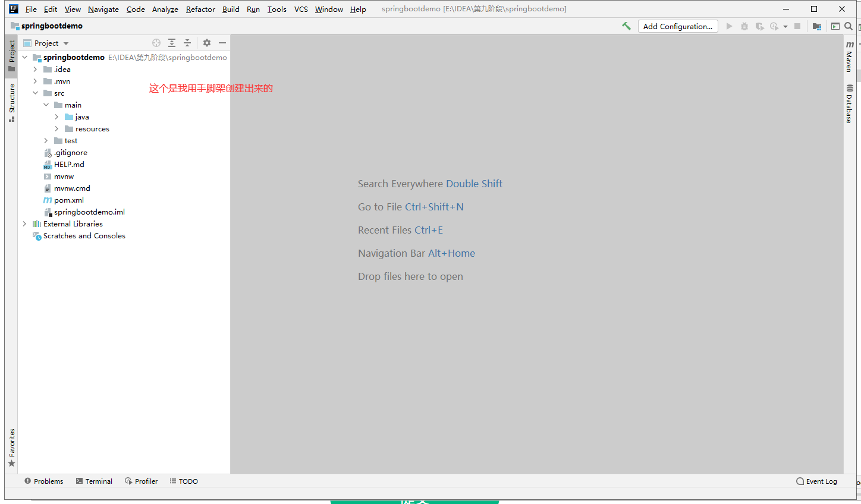Open the Run menu
Image resolution: width=861 pixels, height=504 pixels.
pos(253,9)
